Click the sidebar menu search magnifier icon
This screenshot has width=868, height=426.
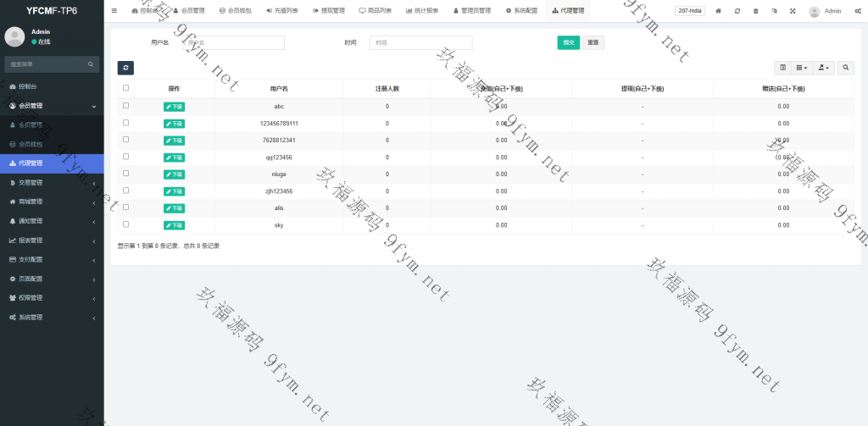tap(90, 64)
